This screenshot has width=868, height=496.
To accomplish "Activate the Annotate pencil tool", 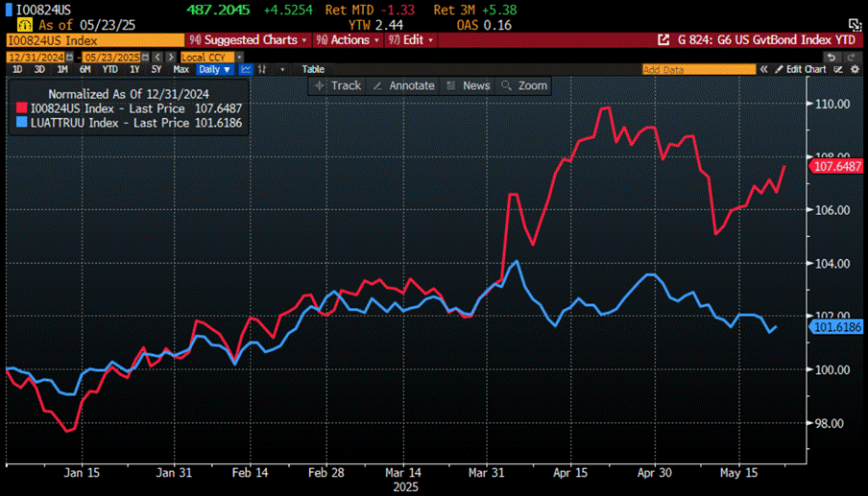I will (403, 85).
